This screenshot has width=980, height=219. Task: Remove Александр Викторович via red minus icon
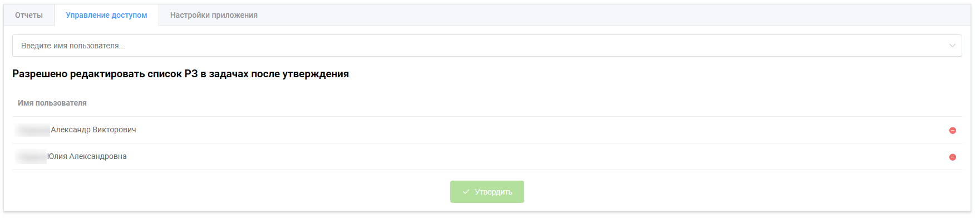click(x=952, y=131)
